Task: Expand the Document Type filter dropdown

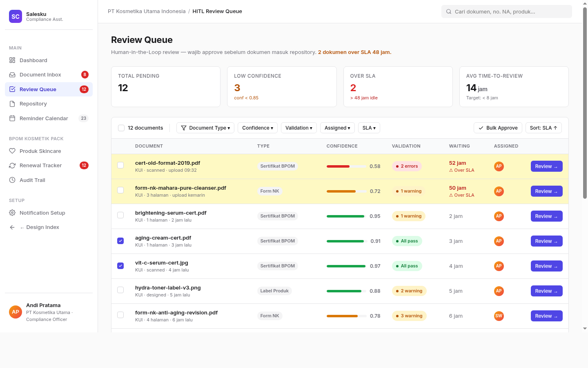Action: click(x=205, y=128)
